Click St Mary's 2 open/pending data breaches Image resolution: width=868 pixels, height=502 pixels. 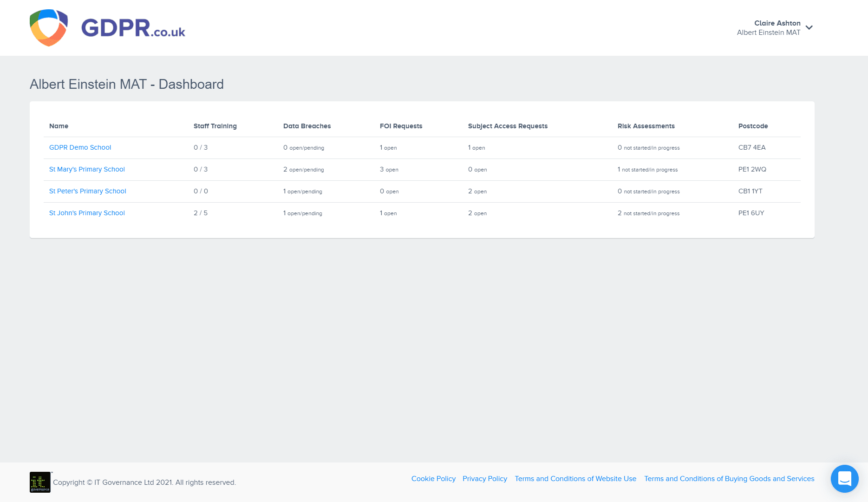coord(304,169)
